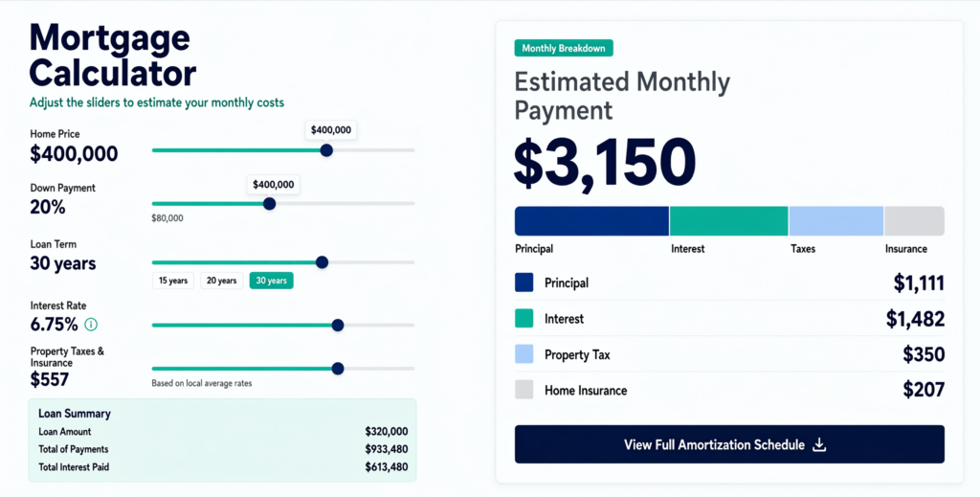
Task: Click the Property Tax row label
Action: coord(577,354)
